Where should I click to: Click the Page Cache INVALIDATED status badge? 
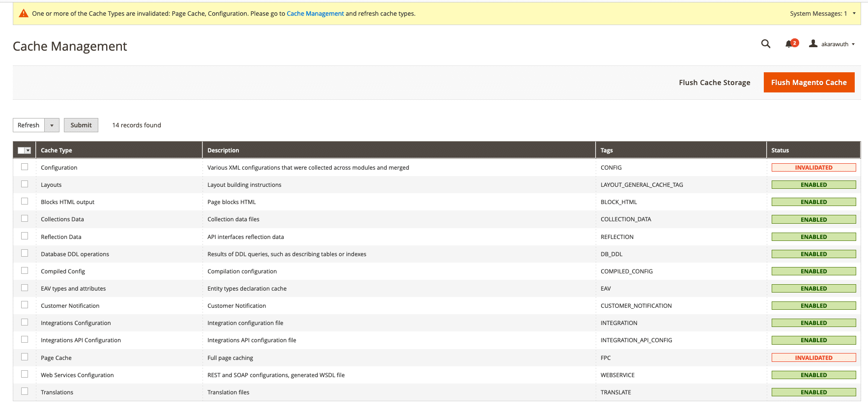(813, 358)
